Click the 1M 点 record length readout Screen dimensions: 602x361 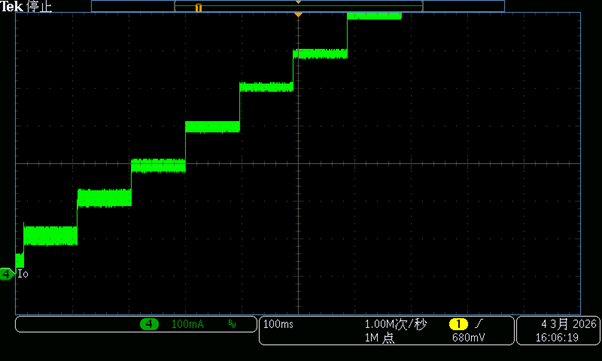click(379, 338)
